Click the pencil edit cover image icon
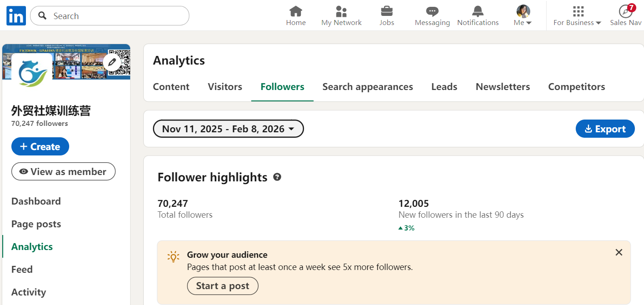The image size is (644, 305). pyautogui.click(x=112, y=62)
